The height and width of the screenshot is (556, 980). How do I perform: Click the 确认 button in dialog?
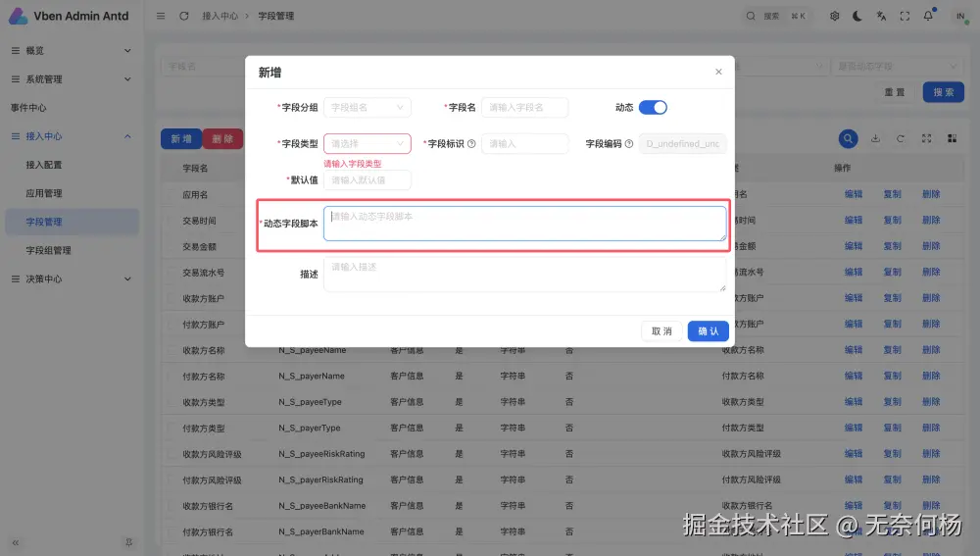point(709,331)
